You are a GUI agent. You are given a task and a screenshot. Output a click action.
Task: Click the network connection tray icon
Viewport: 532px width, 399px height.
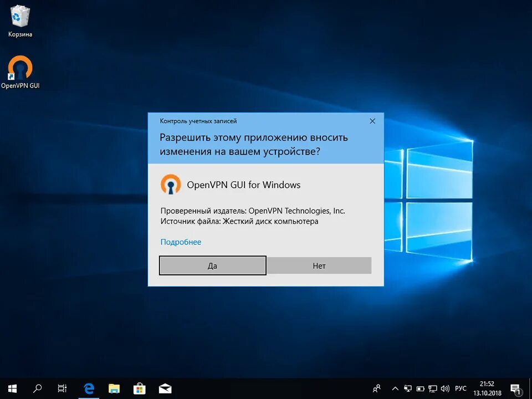coord(433,389)
